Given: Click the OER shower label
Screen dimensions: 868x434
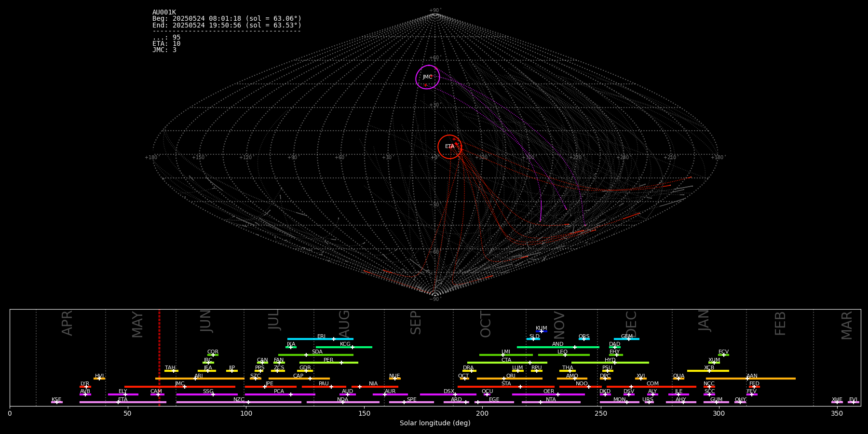Looking at the screenshot, I should click(x=549, y=392).
